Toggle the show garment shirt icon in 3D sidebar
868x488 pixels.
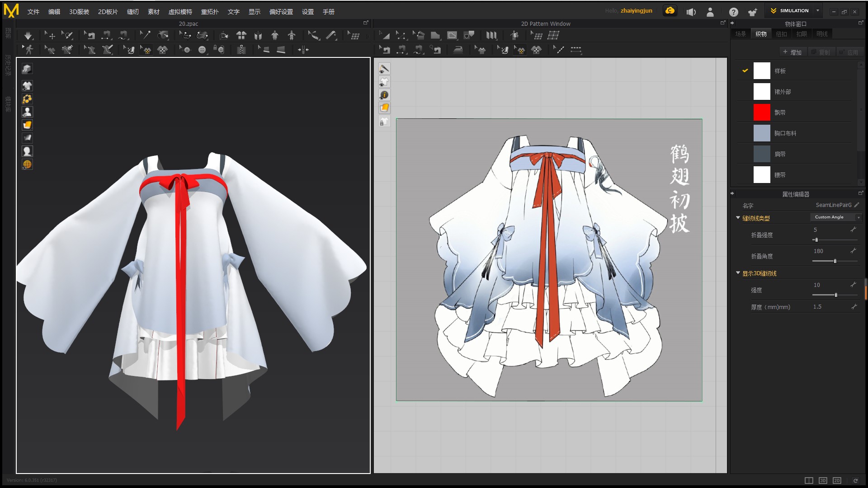pyautogui.click(x=27, y=85)
